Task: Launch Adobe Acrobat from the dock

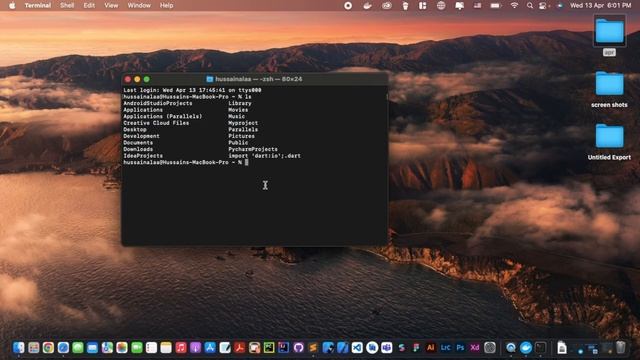Action: point(239,348)
